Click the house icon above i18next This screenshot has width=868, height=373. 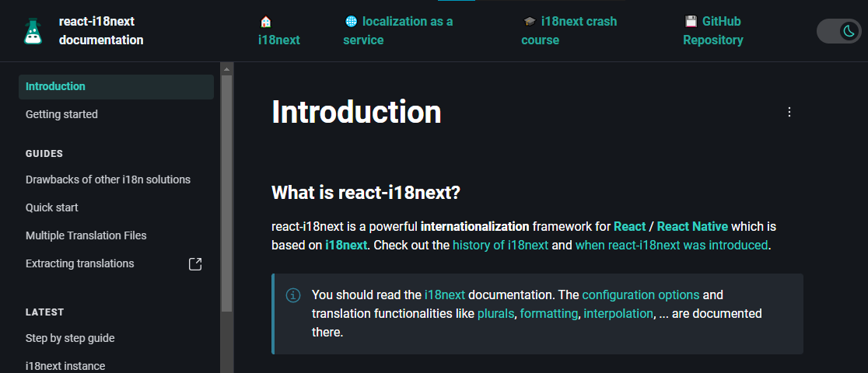266,22
